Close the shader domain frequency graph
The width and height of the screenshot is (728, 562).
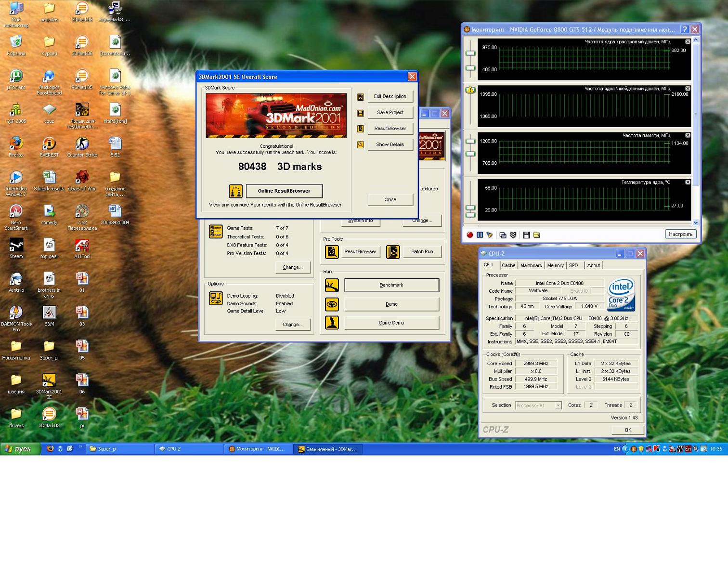[x=688, y=89]
